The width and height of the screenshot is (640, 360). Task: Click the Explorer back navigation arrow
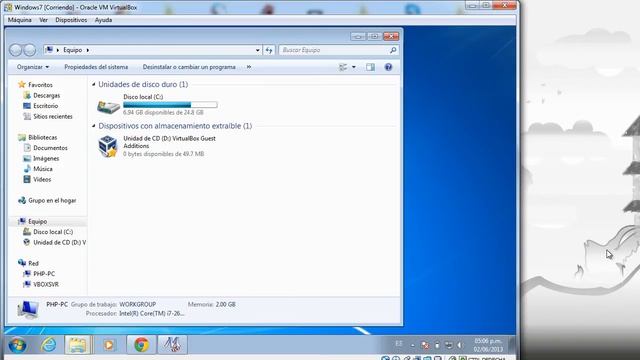click(x=16, y=50)
